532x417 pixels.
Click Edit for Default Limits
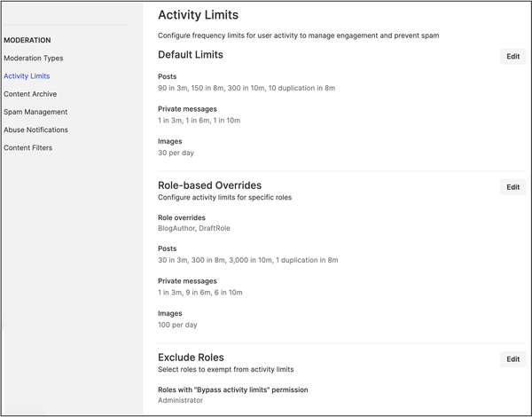coord(512,56)
